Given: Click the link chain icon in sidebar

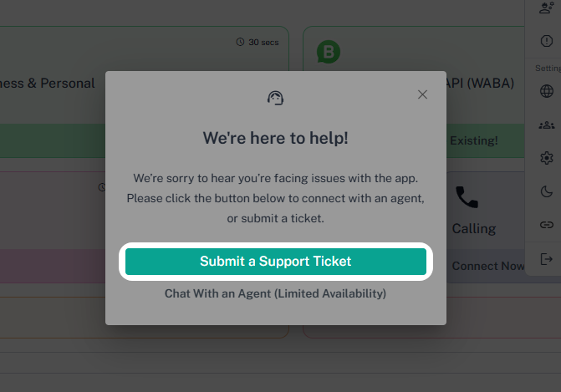Looking at the screenshot, I should pos(547,225).
